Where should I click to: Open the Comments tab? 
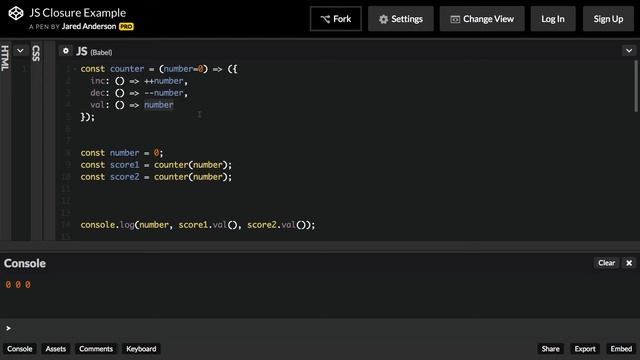click(96, 349)
